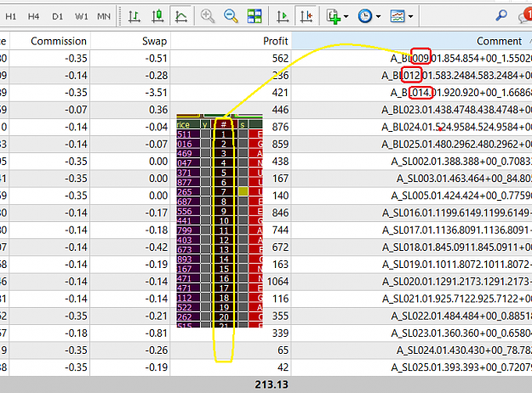
Task: Tile the chart windows
Action: pyautogui.click(x=255, y=16)
